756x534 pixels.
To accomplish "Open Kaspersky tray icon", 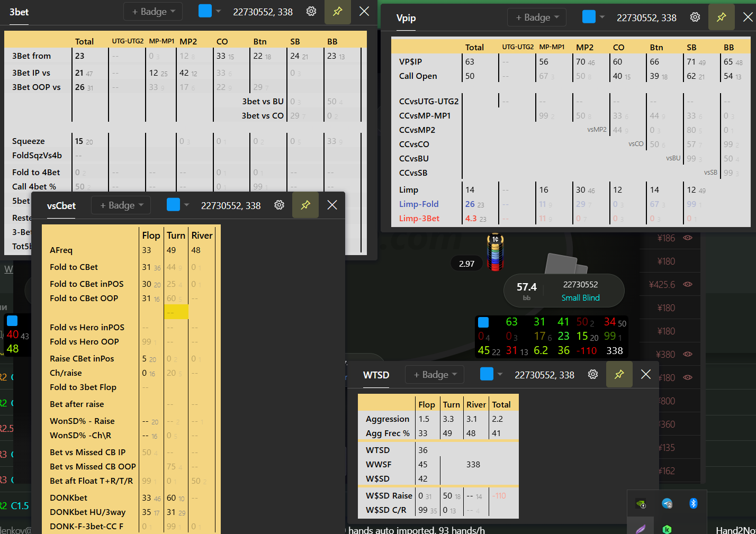I will point(667,529).
